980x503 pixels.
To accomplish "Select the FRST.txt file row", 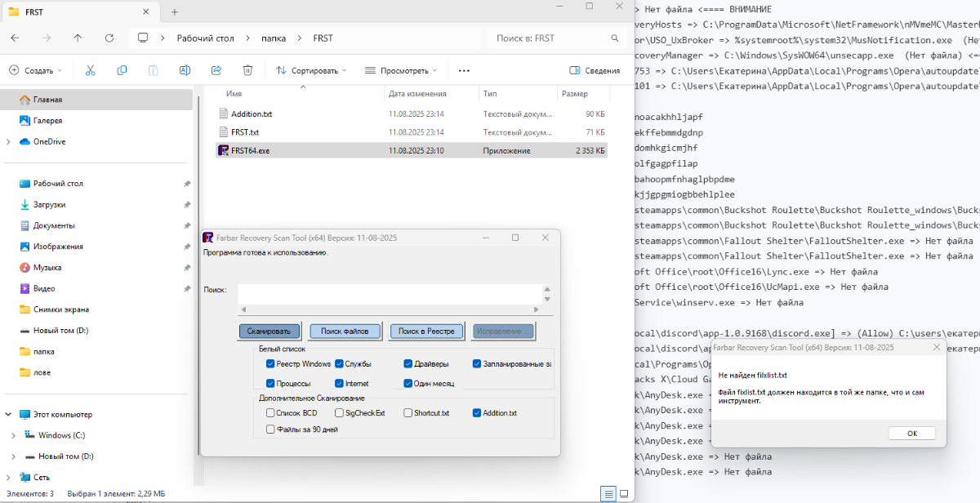I will 412,131.
